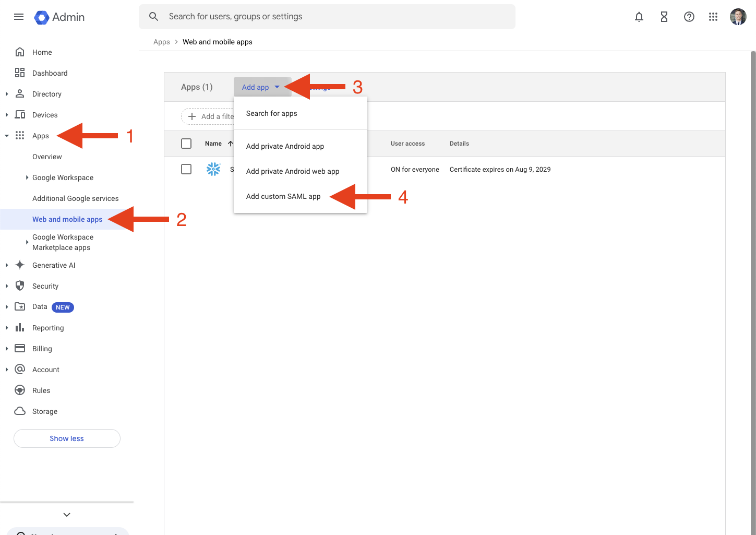Screen dimensions: 756x535
Task: Click the search users, groups or settings field
Action: pos(334,17)
